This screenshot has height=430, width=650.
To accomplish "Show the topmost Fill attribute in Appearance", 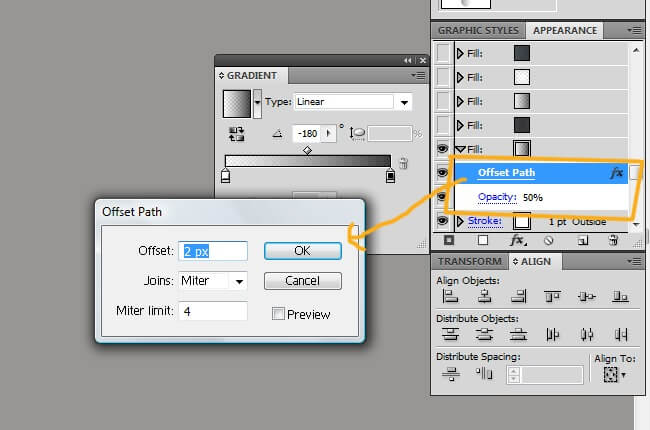I will click(443, 53).
